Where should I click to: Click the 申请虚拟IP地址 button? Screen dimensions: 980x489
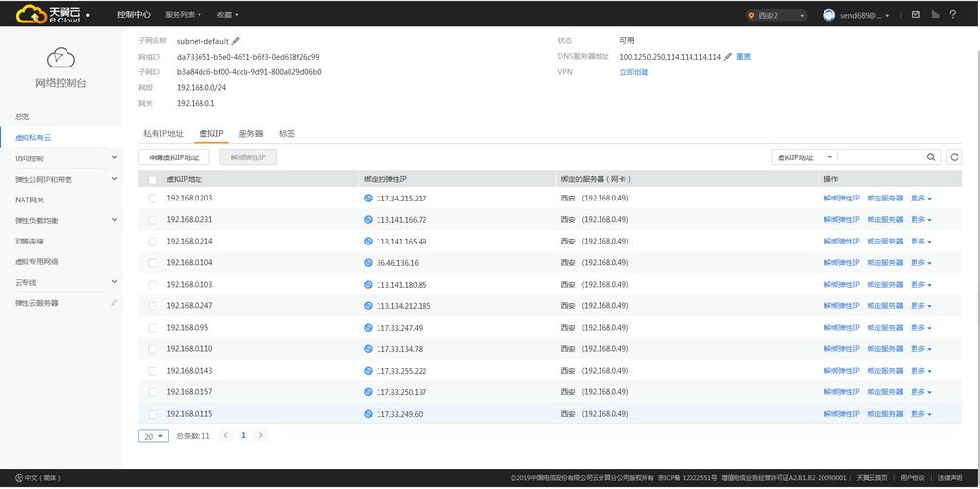(174, 157)
